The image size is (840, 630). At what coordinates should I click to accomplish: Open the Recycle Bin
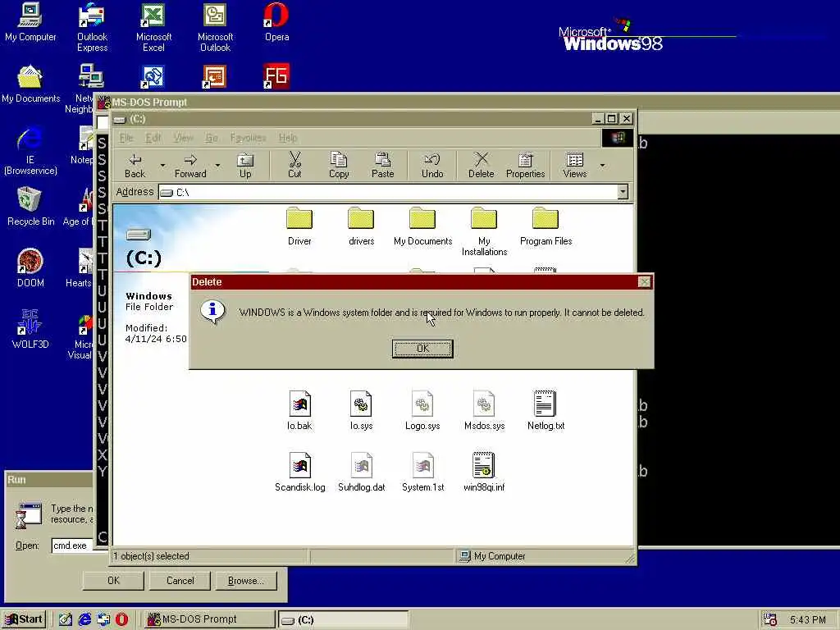(x=30, y=206)
